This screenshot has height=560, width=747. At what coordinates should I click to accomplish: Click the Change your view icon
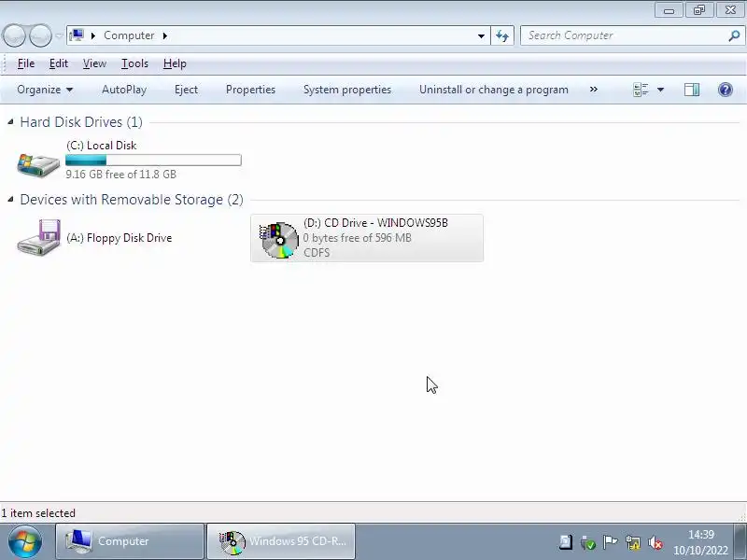641,90
